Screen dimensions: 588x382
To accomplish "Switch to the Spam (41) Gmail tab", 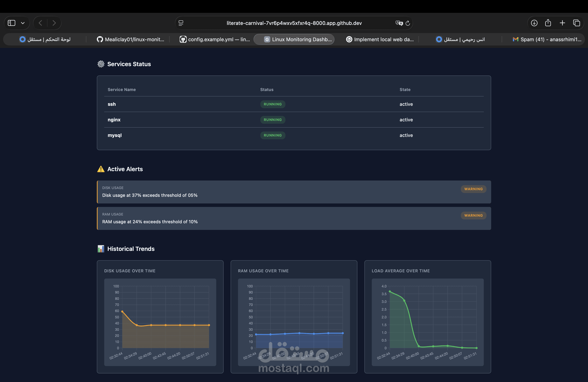I will [x=547, y=39].
